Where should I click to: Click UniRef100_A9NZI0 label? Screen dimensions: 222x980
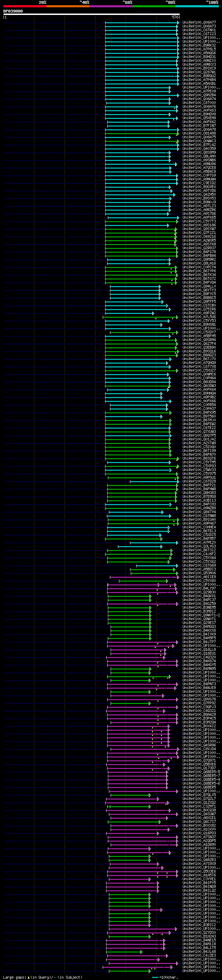click(199, 60)
